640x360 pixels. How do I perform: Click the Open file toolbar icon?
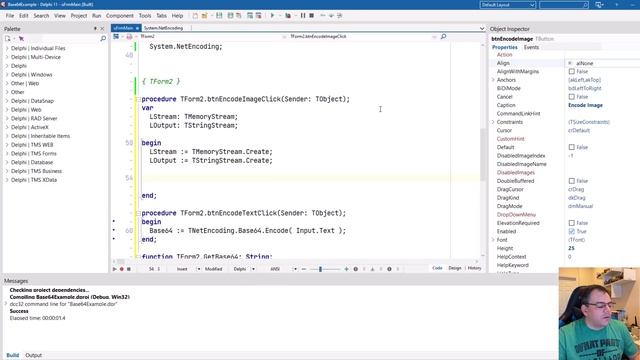click(204, 16)
